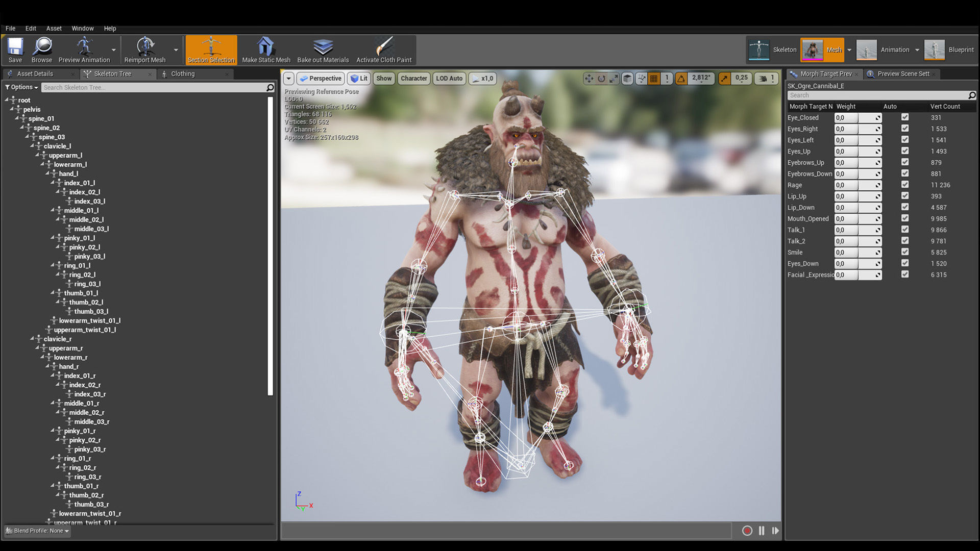
Task: Click the x1,0 playback speed button
Action: (482, 78)
